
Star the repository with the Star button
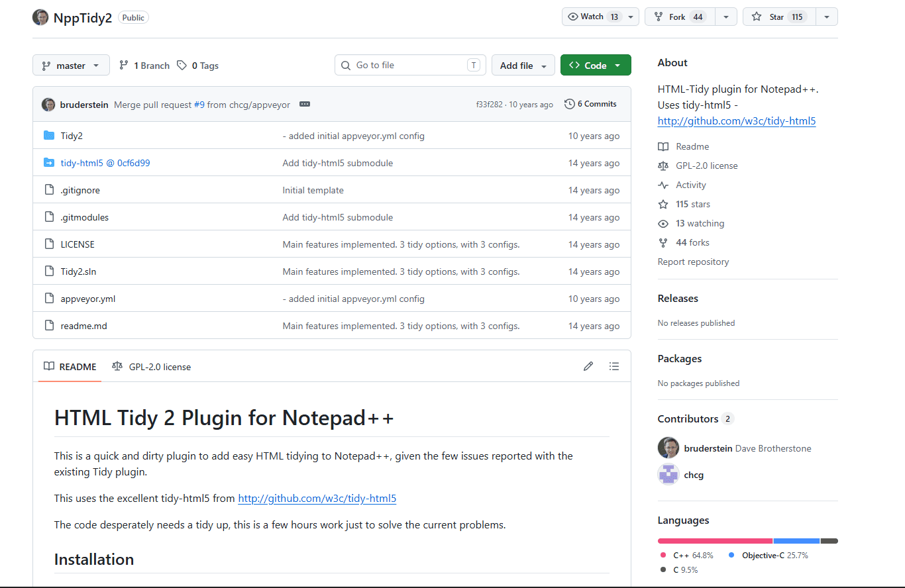click(x=779, y=17)
